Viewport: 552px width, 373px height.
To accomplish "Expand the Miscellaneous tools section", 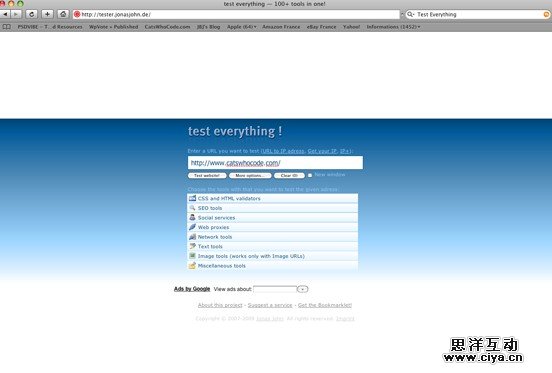I will tap(272, 266).
